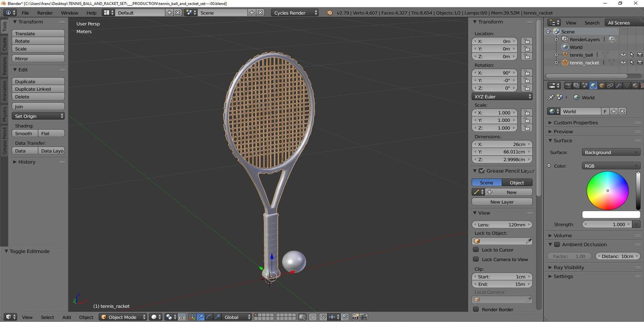Click the Duplicate Linked button

point(38,89)
